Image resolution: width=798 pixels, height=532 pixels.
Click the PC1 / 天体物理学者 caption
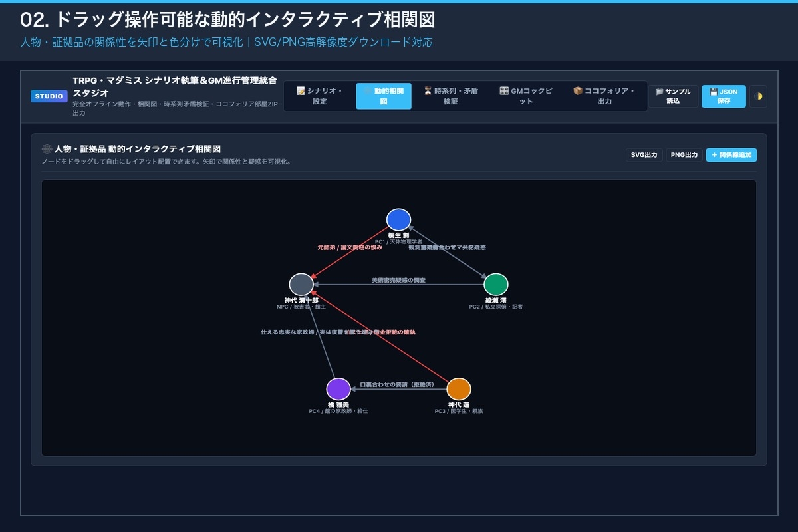click(398, 242)
